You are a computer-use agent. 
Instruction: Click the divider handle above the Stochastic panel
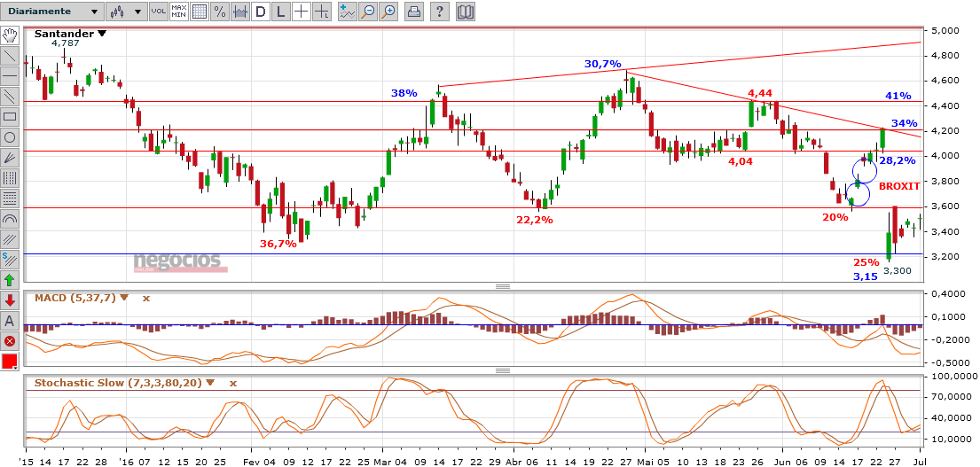pyautogui.click(x=503, y=370)
